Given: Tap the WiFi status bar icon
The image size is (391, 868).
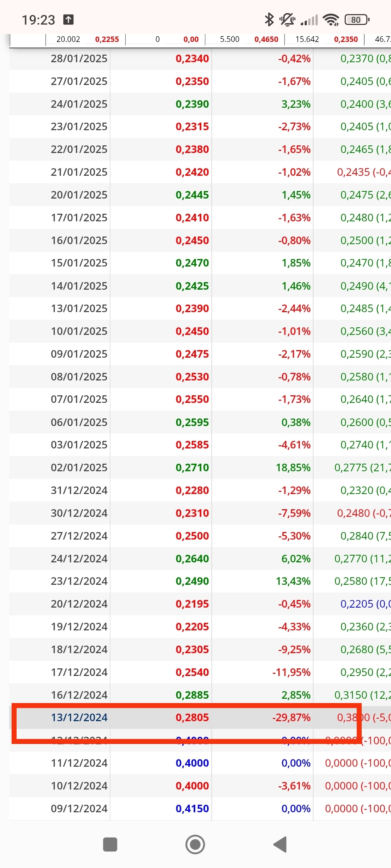Looking at the screenshot, I should (x=331, y=20).
